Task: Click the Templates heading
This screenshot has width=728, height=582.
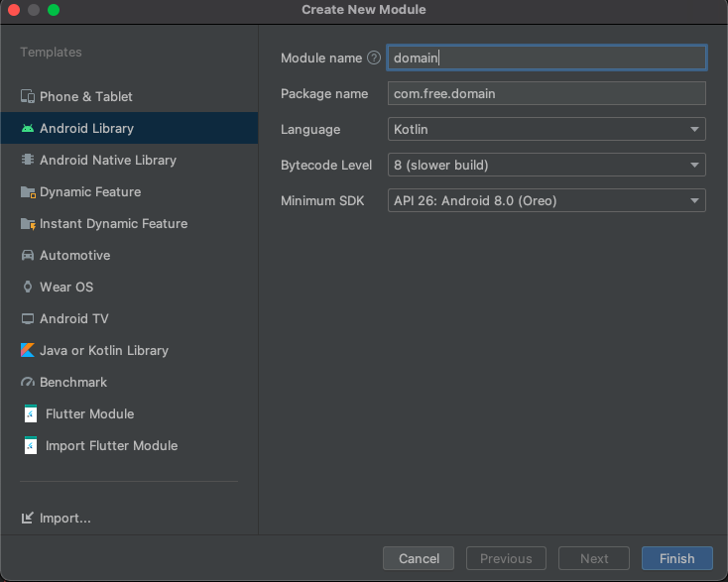Action: pos(51,52)
